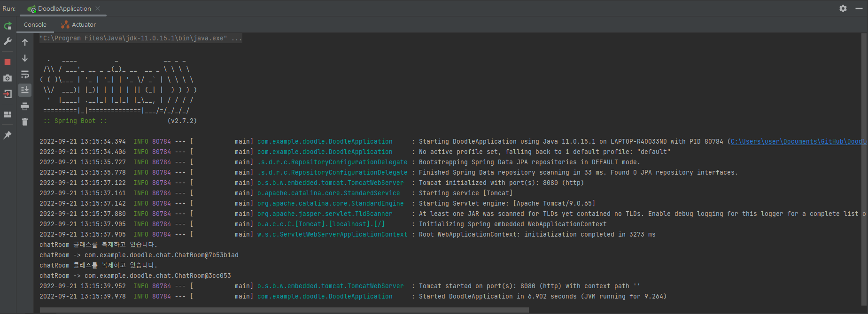Restore layout icon in left sidebar
Viewport: 868px width, 314px height.
(8, 115)
